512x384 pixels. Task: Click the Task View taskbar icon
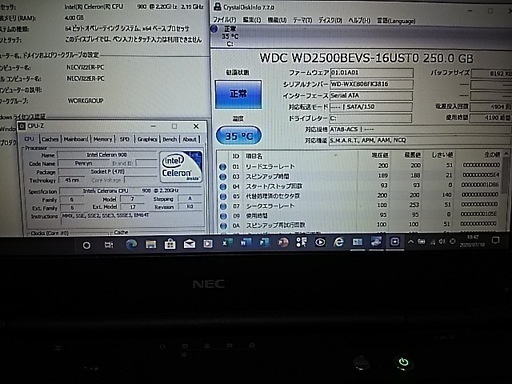click(109, 245)
